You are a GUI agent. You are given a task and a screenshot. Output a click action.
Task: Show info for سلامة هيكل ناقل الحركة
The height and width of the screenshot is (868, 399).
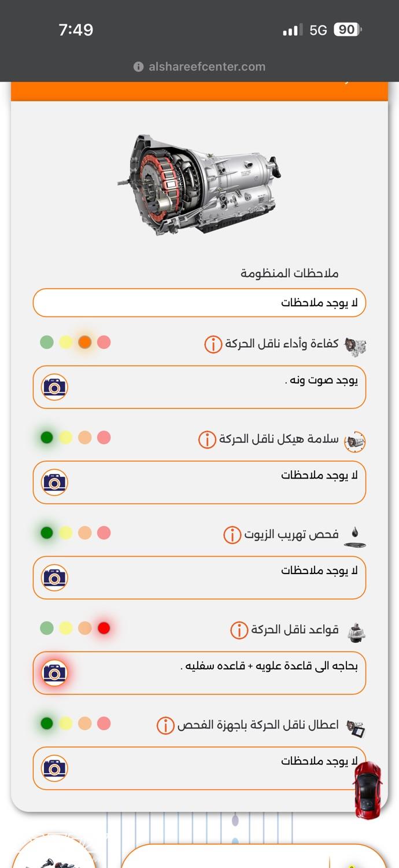207,440
